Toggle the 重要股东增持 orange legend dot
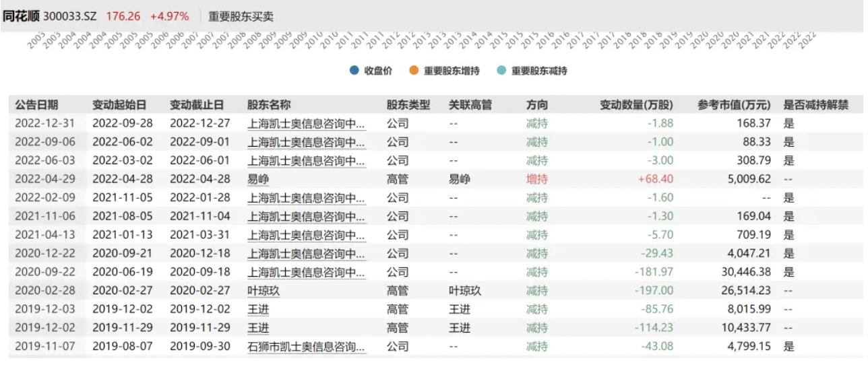868x377 pixels. 414,71
